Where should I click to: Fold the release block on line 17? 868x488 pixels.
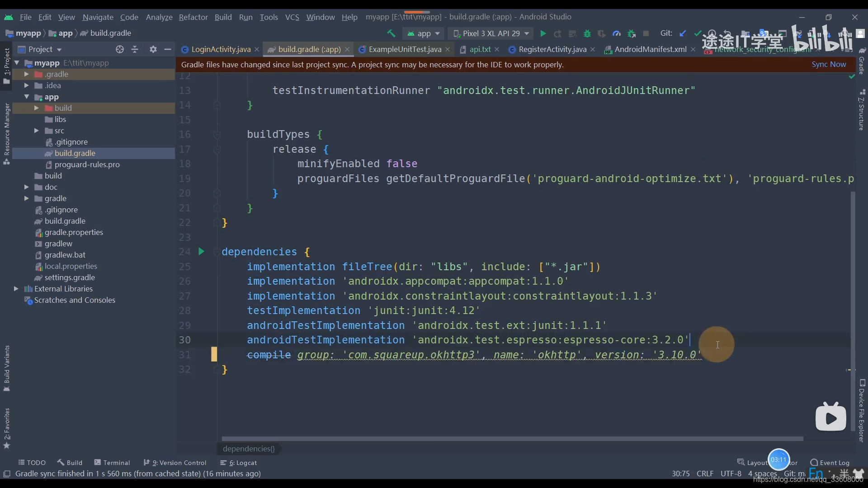pyautogui.click(x=217, y=149)
